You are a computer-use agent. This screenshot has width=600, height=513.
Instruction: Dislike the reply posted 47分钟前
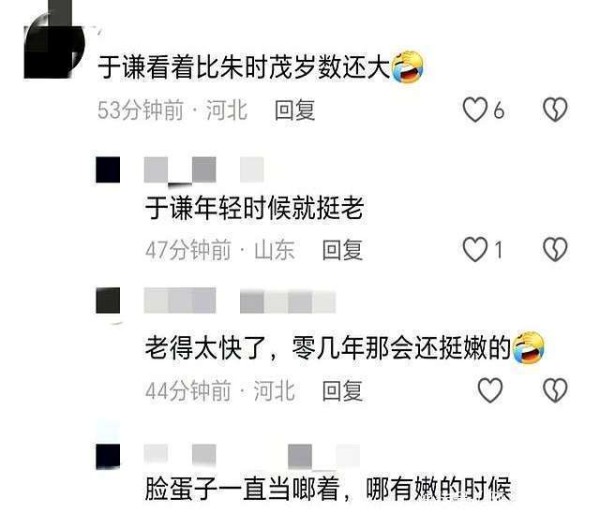tap(555, 249)
